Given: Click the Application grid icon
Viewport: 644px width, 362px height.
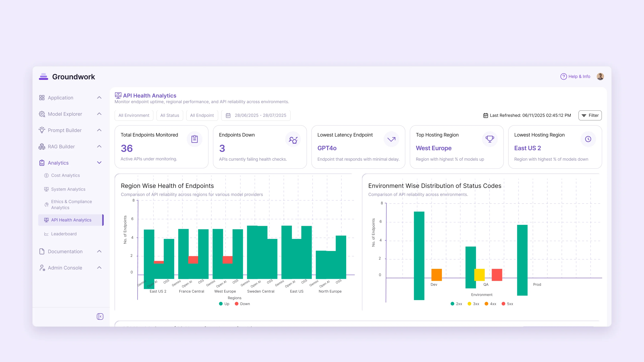Looking at the screenshot, I should coord(42,98).
